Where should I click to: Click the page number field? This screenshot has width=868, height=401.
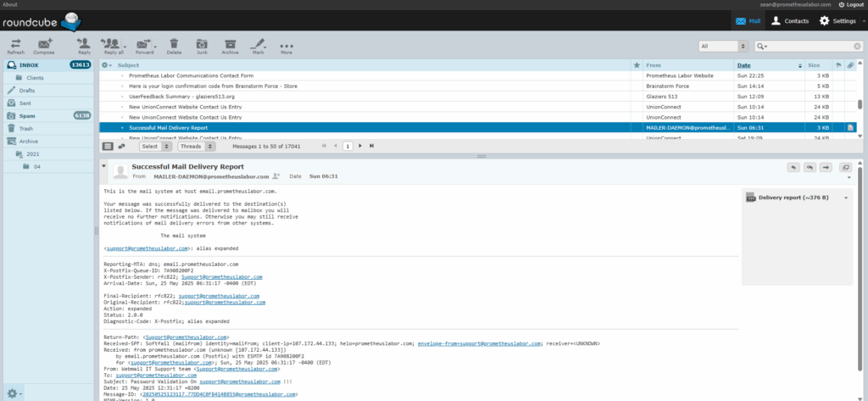click(x=348, y=146)
